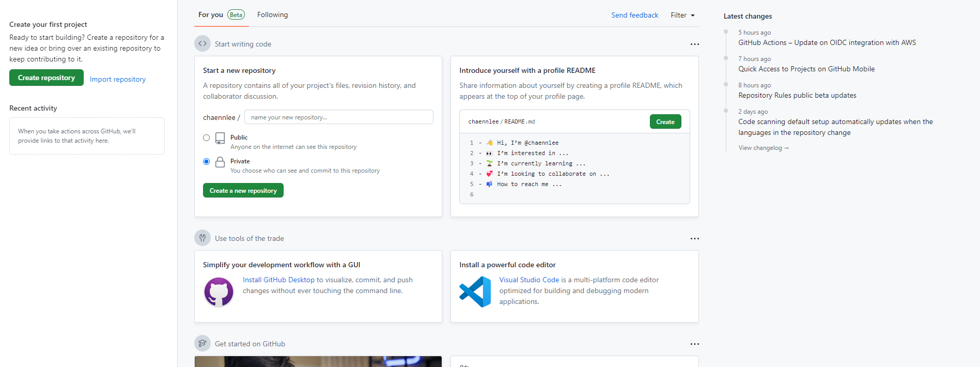
Task: Click the repository name input field
Action: click(x=339, y=117)
